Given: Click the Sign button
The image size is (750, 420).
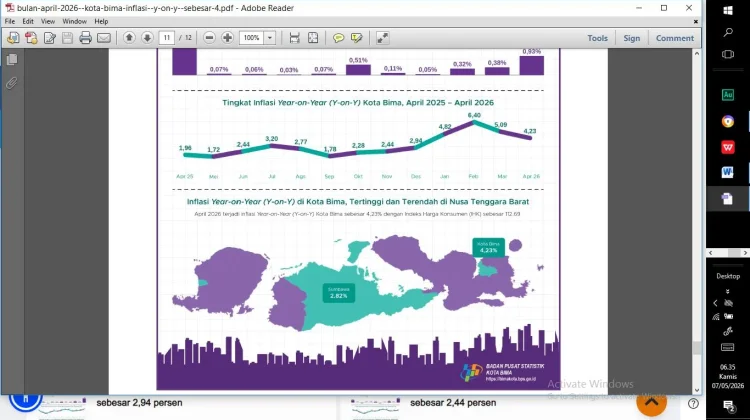Looking at the screenshot, I should coord(631,38).
